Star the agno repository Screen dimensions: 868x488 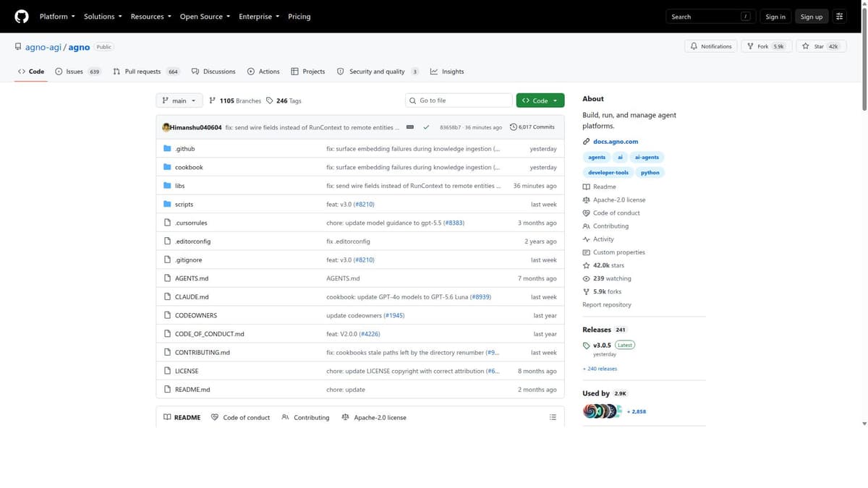(821, 46)
